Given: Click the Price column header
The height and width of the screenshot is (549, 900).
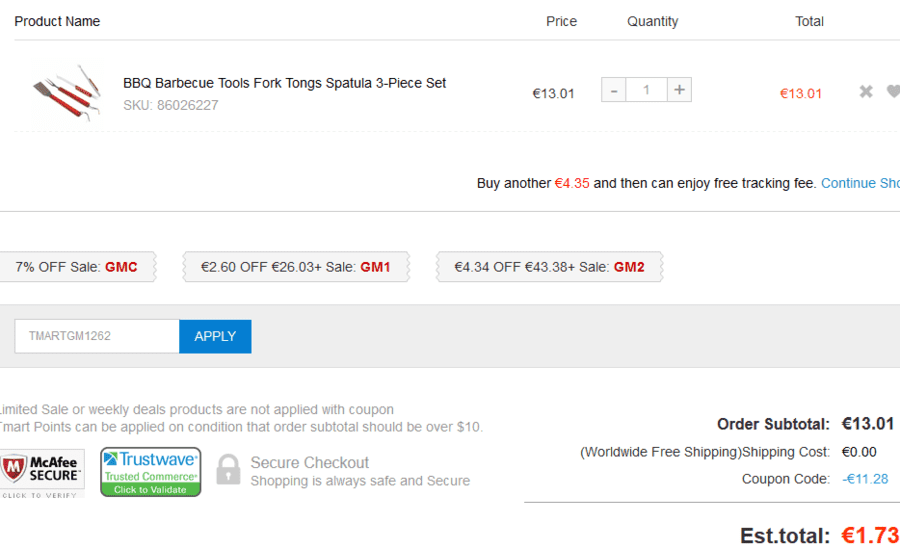Looking at the screenshot, I should (x=561, y=21).
